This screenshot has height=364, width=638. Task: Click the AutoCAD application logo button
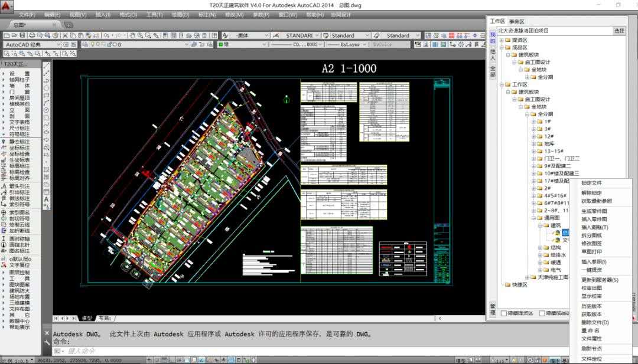pos(7,7)
